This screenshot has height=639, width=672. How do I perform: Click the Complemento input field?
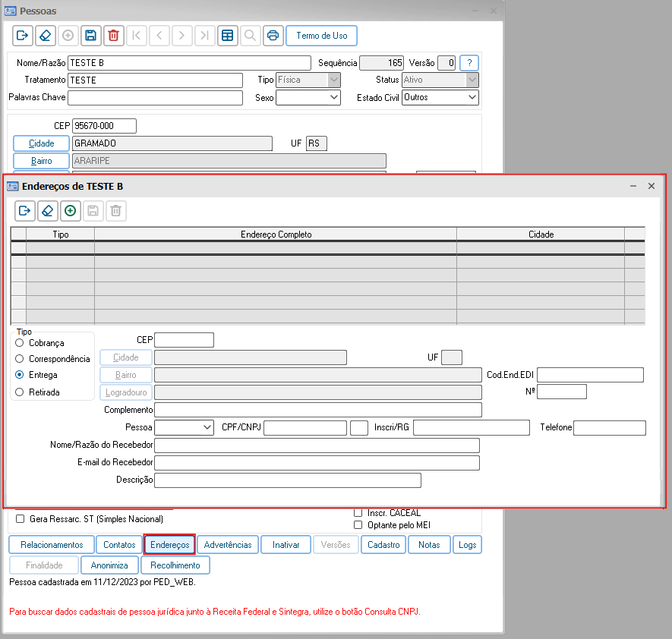point(318,410)
